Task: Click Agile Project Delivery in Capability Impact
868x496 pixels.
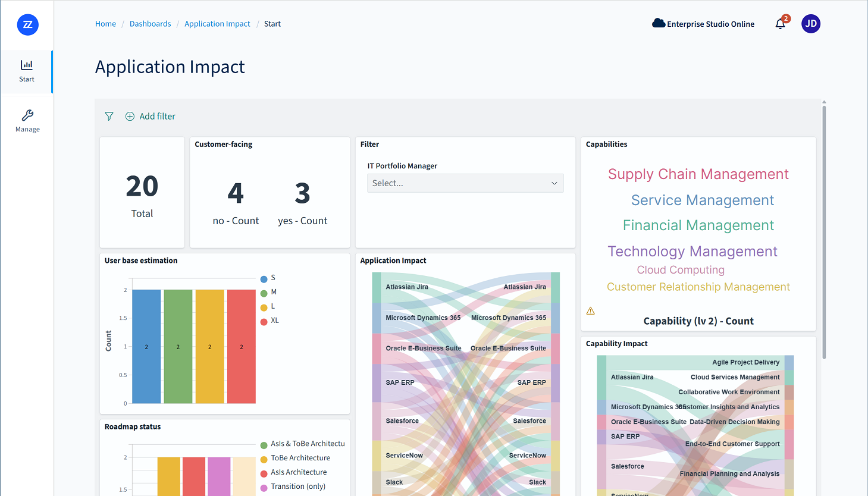Action: 746,362
